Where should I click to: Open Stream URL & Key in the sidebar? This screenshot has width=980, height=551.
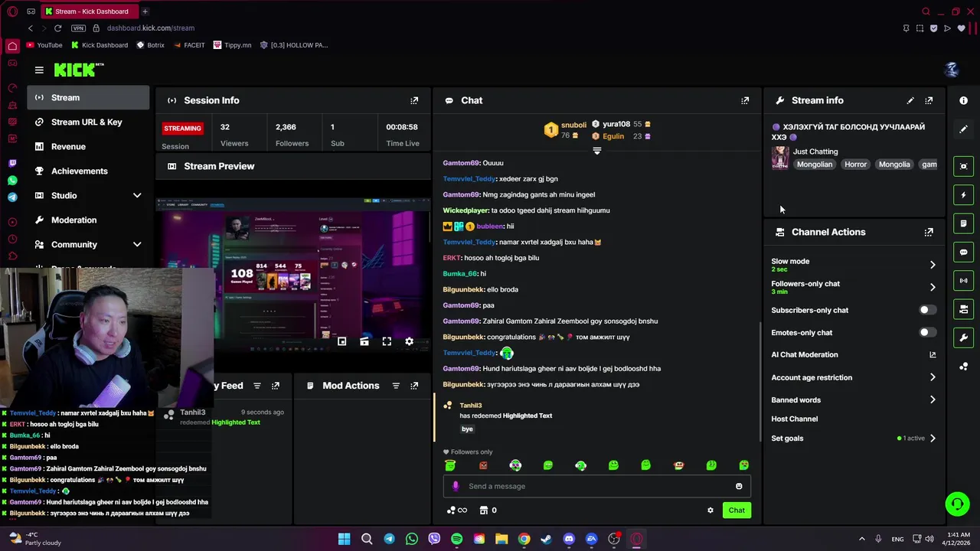click(x=88, y=122)
